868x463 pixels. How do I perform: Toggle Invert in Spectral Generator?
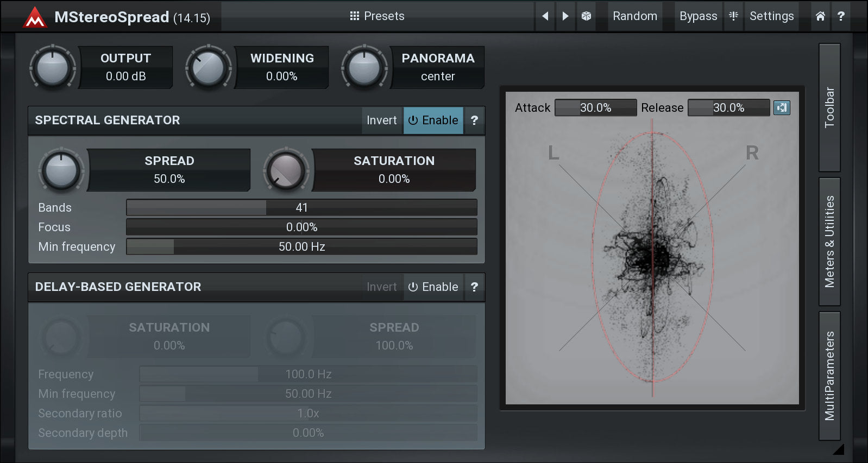(x=381, y=120)
